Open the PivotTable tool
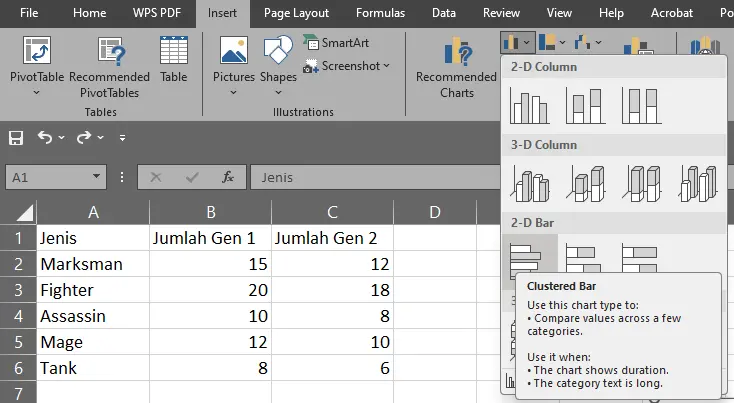Image resolution: width=734 pixels, height=403 pixels. click(37, 65)
